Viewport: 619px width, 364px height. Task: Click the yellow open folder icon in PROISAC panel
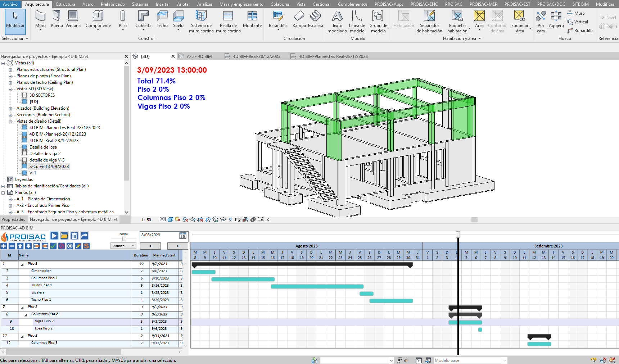[64, 236]
